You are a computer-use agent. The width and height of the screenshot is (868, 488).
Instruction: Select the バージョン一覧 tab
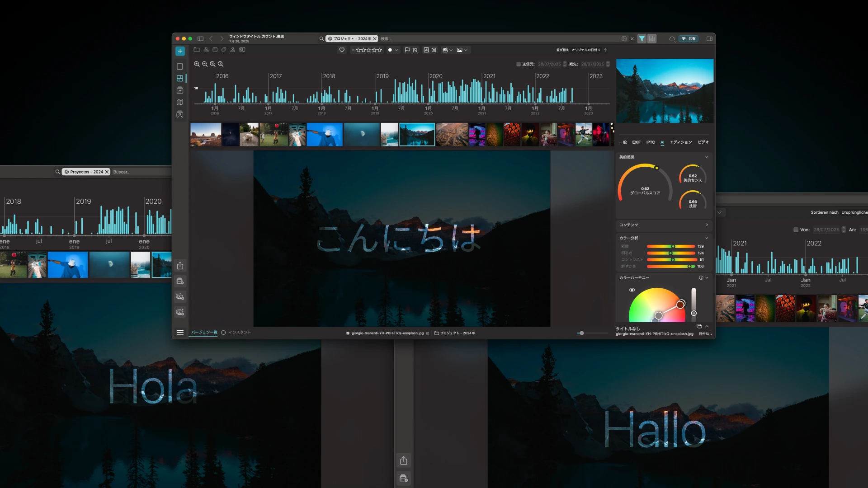[204, 333]
